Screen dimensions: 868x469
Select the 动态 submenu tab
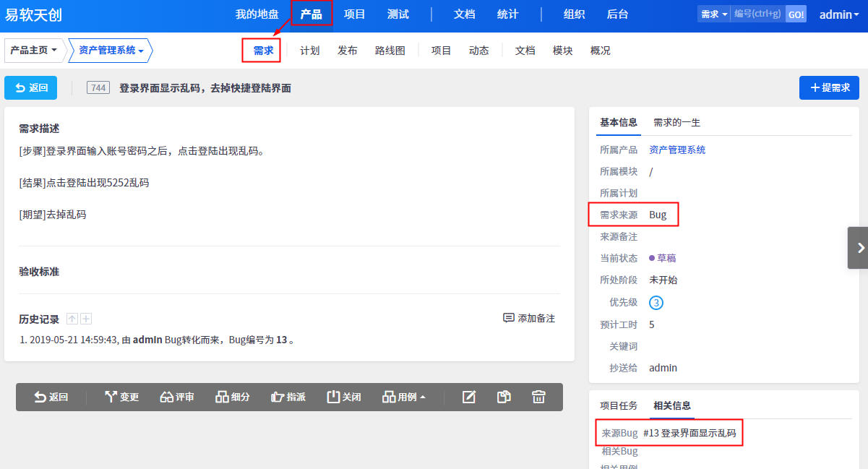478,50
